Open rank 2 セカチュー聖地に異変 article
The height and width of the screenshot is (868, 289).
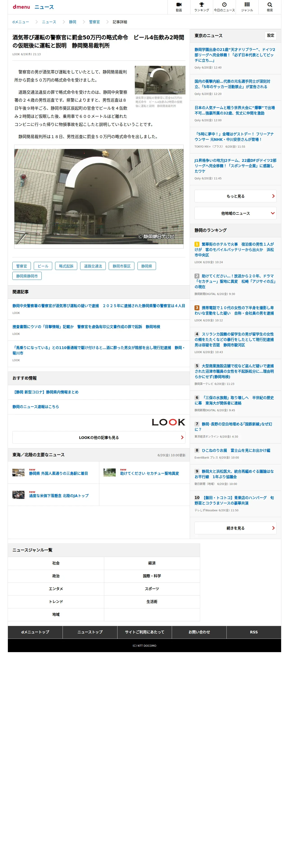point(235,281)
